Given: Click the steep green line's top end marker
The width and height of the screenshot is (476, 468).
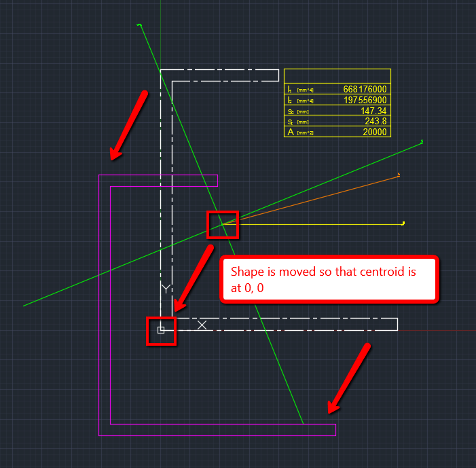Looking at the screenshot, I should click(139, 24).
